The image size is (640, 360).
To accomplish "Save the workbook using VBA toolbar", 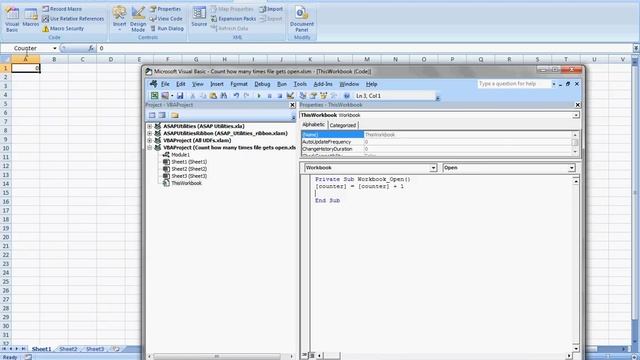I will [180, 96].
